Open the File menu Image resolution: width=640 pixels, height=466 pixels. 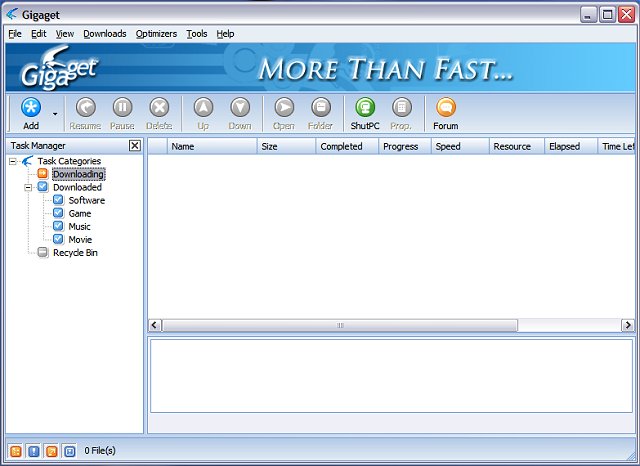pos(15,34)
